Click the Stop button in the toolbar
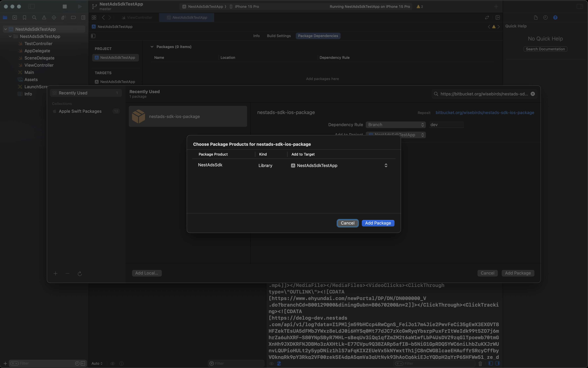The width and height of the screenshot is (588, 368). pos(65,7)
